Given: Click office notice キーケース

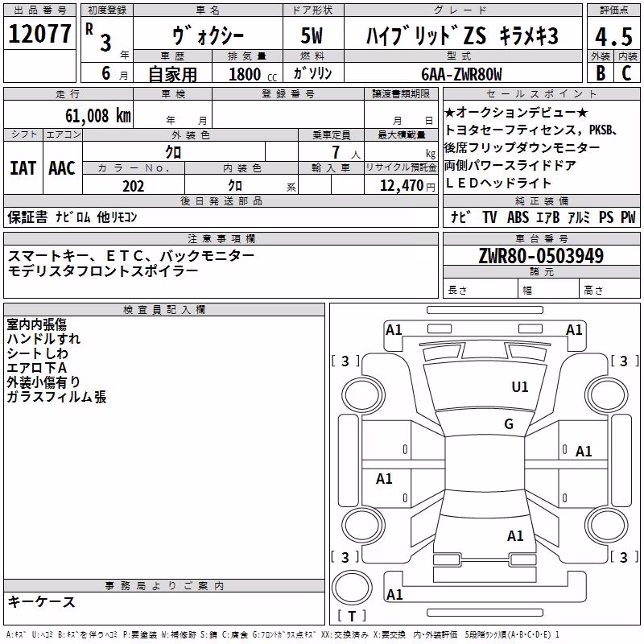Looking at the screenshot, I should (x=42, y=602).
